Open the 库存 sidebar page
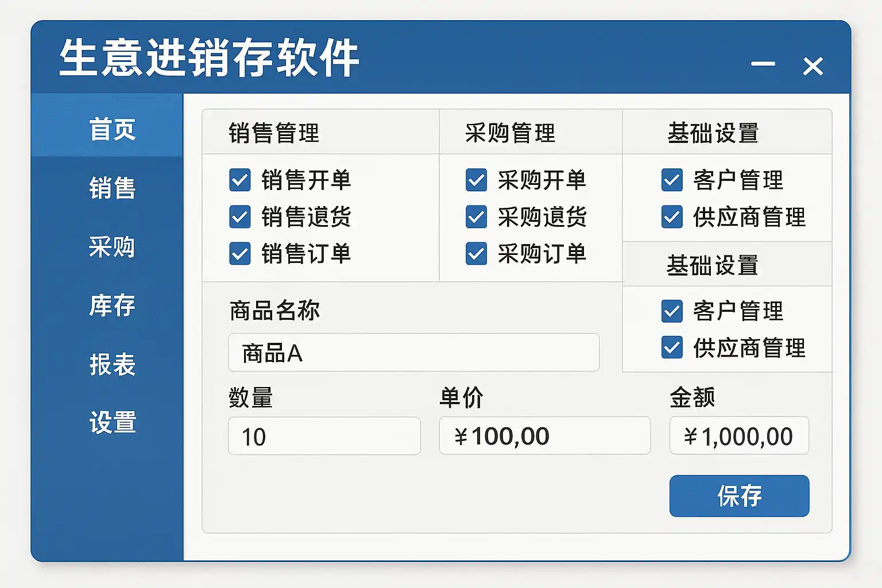The height and width of the screenshot is (588, 882). pyautogui.click(x=112, y=305)
